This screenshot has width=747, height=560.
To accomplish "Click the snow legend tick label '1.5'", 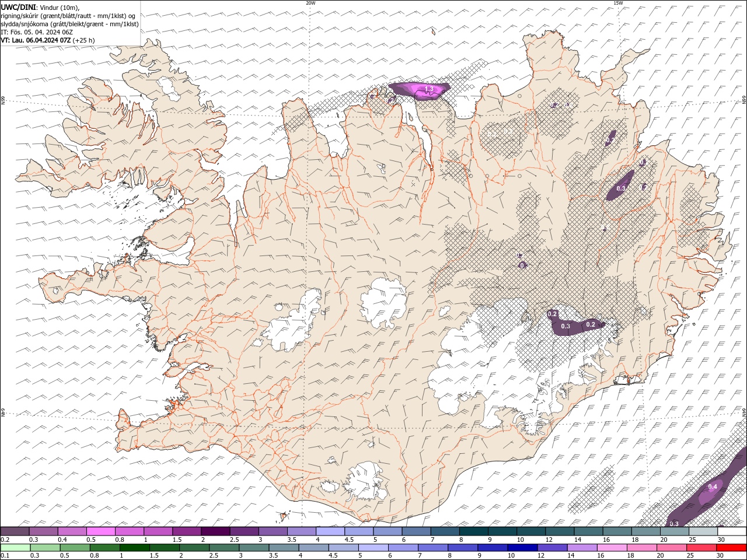I will pyautogui.click(x=177, y=540).
